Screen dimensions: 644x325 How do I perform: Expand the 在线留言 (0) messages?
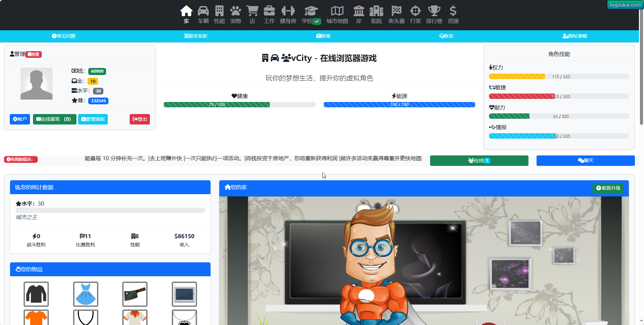pos(54,119)
